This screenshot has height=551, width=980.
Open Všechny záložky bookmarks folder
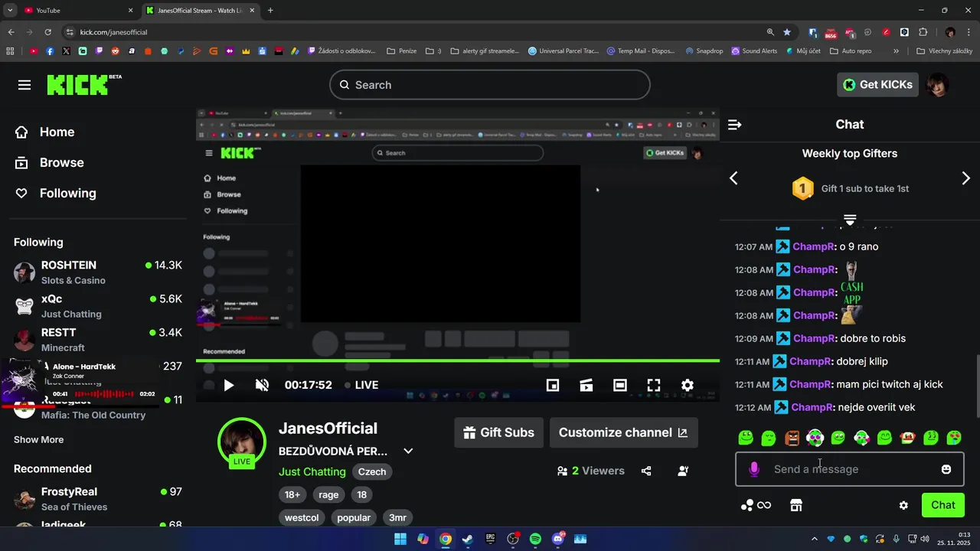[x=944, y=51]
